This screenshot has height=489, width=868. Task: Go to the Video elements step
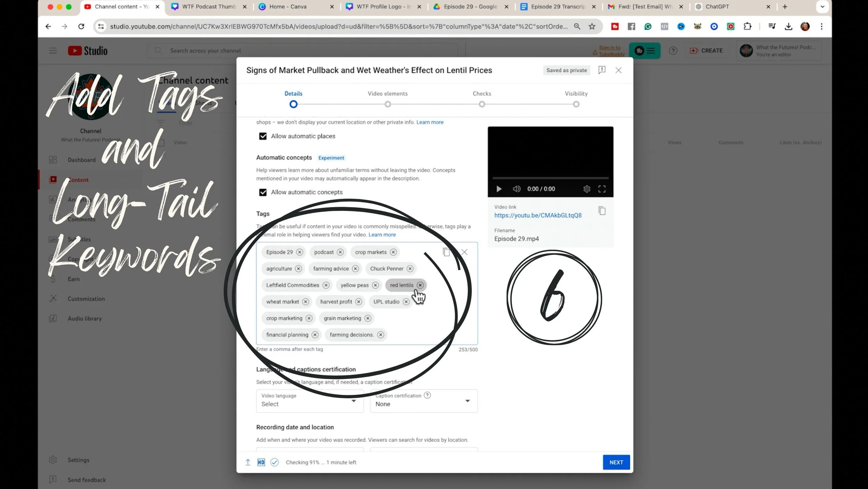[x=387, y=99]
